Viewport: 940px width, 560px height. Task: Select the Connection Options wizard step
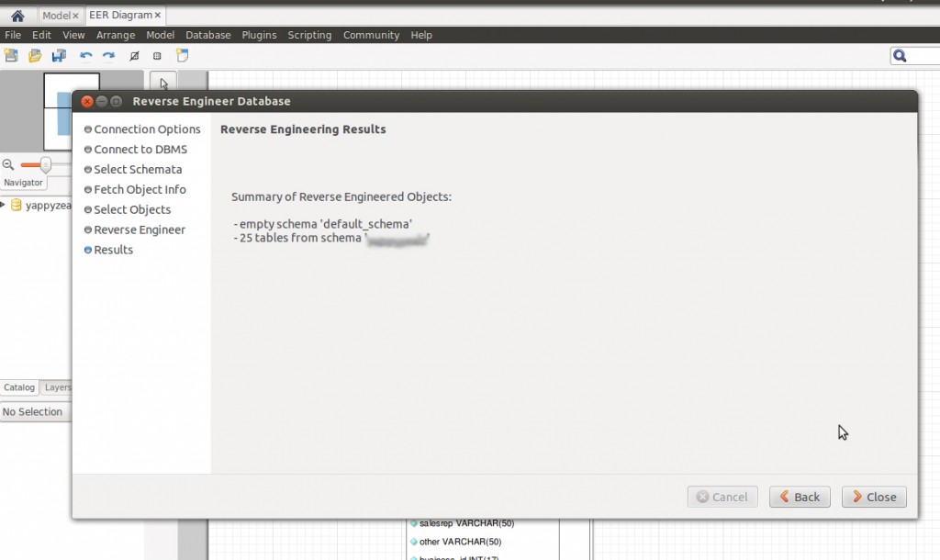coord(144,129)
